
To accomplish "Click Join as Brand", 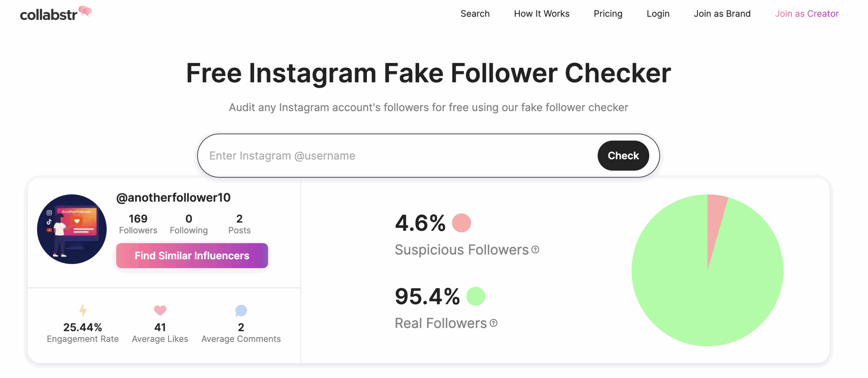I will (722, 14).
